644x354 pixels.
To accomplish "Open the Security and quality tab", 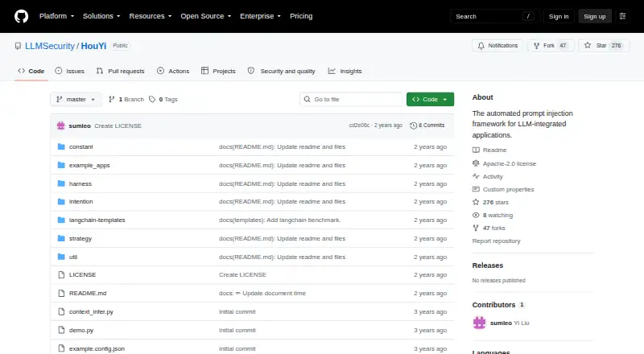I will pos(281,71).
